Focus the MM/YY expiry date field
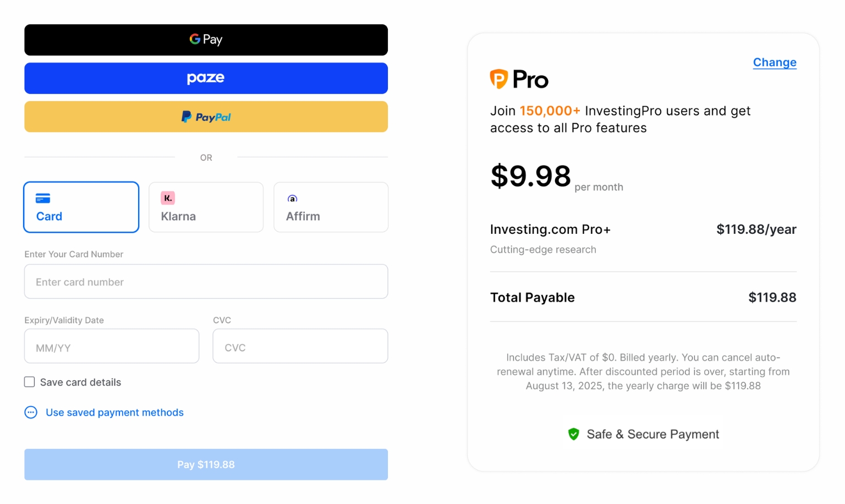This screenshot has width=845, height=504. (x=112, y=346)
